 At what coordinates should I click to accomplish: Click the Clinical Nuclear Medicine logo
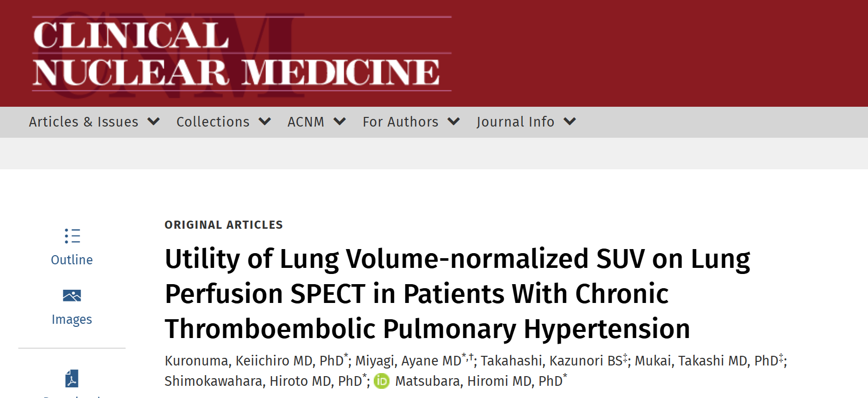pyautogui.click(x=242, y=53)
